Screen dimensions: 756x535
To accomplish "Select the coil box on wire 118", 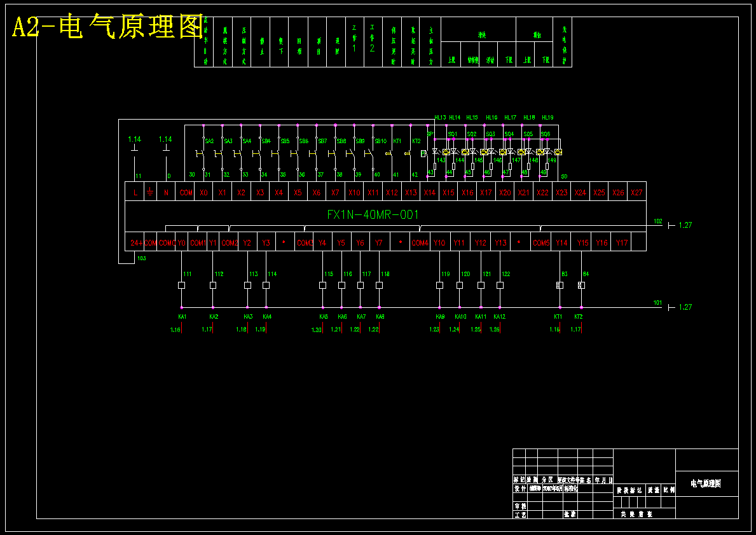I will [379, 286].
